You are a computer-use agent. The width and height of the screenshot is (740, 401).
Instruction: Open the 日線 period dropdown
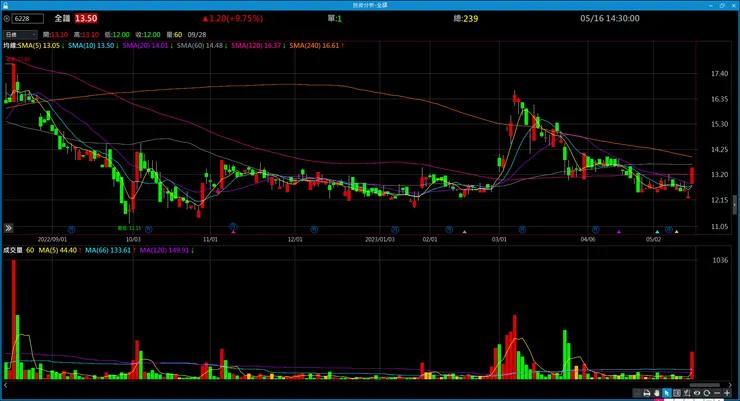coord(20,35)
